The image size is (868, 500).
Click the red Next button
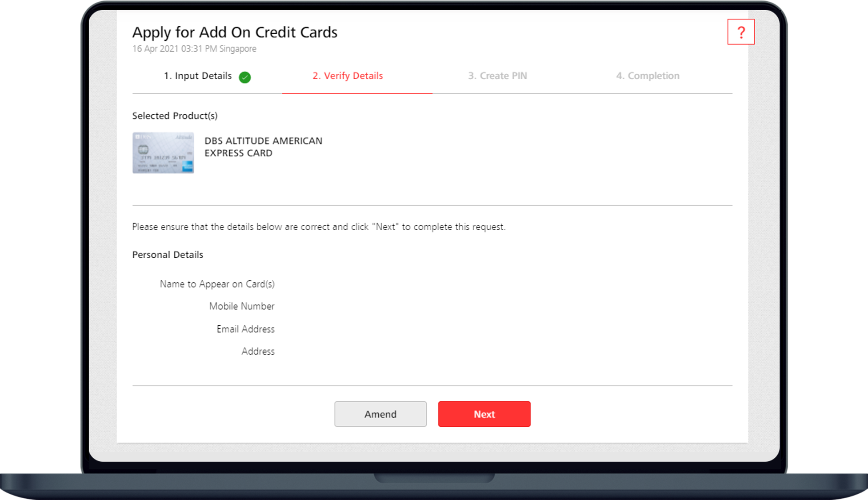pos(484,414)
